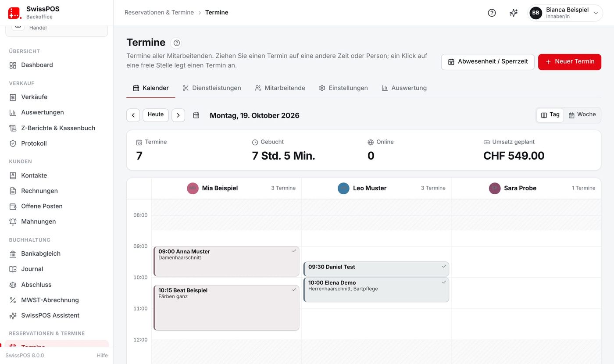
Task: Click the Heute button
Action: pos(156,115)
